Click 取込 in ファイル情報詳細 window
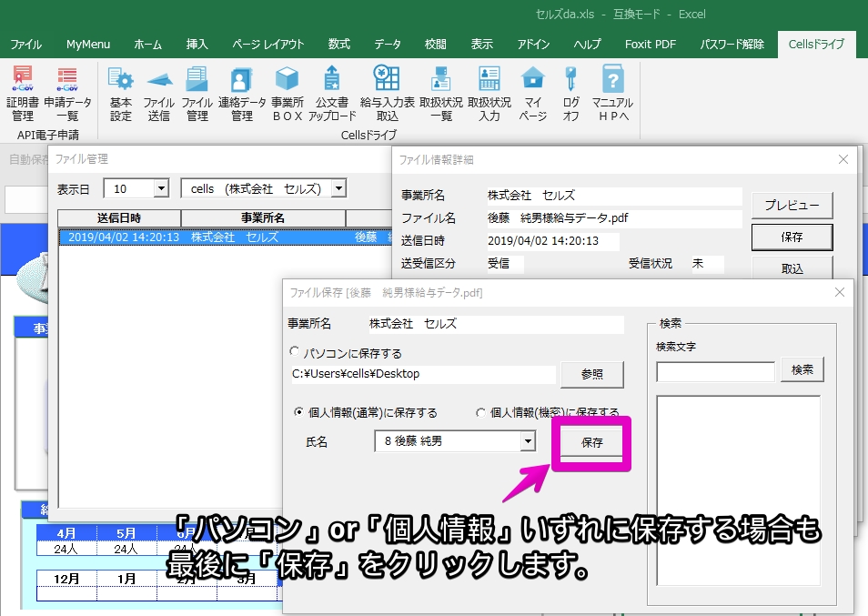This screenshot has height=616, width=868. (x=792, y=268)
